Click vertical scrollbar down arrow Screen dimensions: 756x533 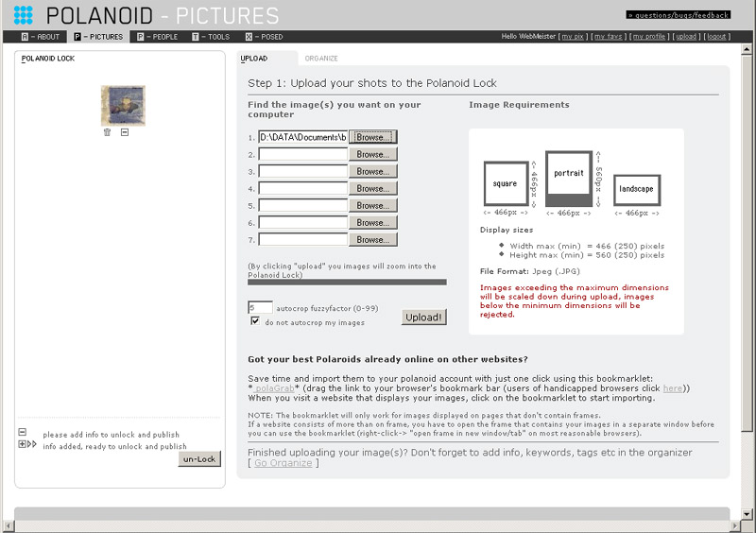[x=747, y=514]
